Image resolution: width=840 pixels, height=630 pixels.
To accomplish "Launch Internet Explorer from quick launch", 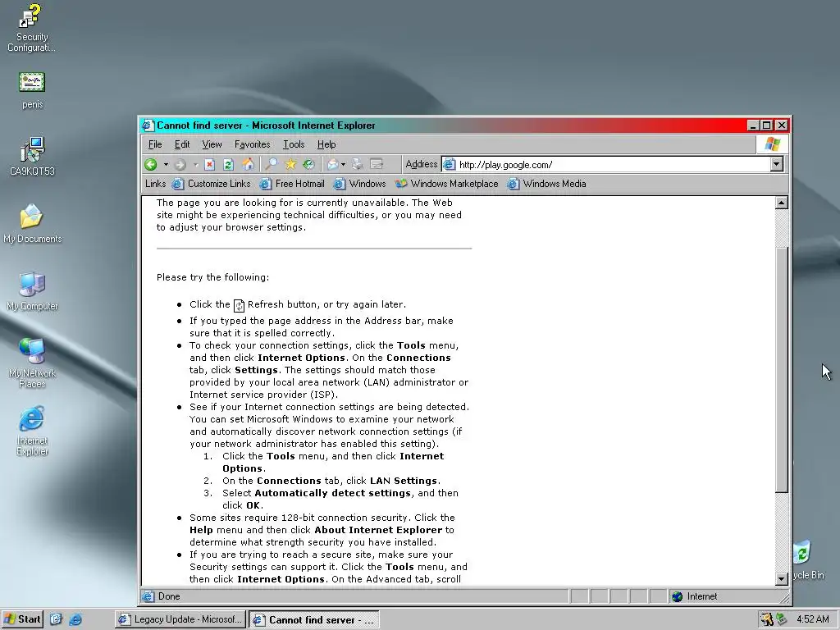I will coord(75,619).
